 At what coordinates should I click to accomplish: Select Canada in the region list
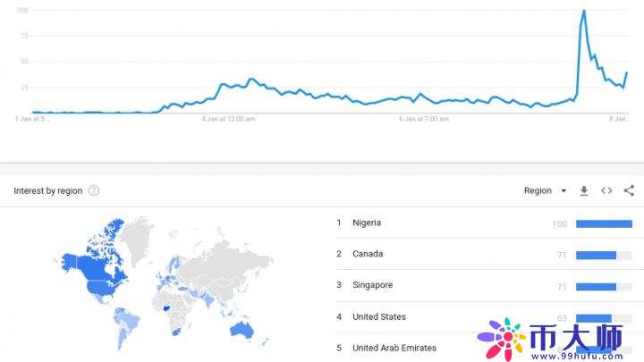click(368, 254)
